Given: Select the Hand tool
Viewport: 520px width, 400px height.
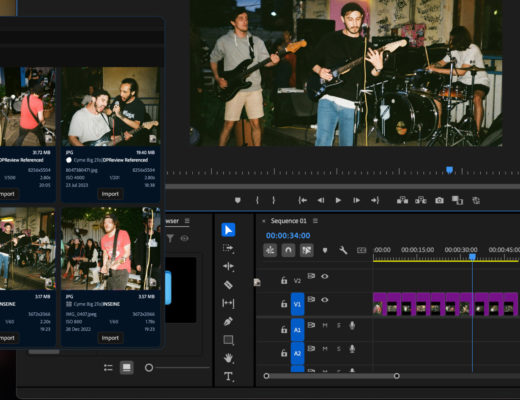Looking at the screenshot, I should (228, 358).
